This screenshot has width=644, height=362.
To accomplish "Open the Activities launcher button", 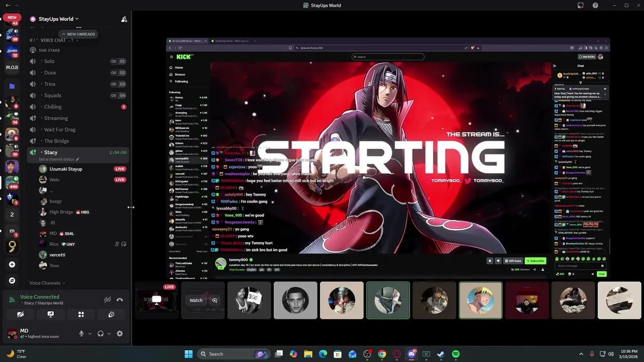I will 81,314.
